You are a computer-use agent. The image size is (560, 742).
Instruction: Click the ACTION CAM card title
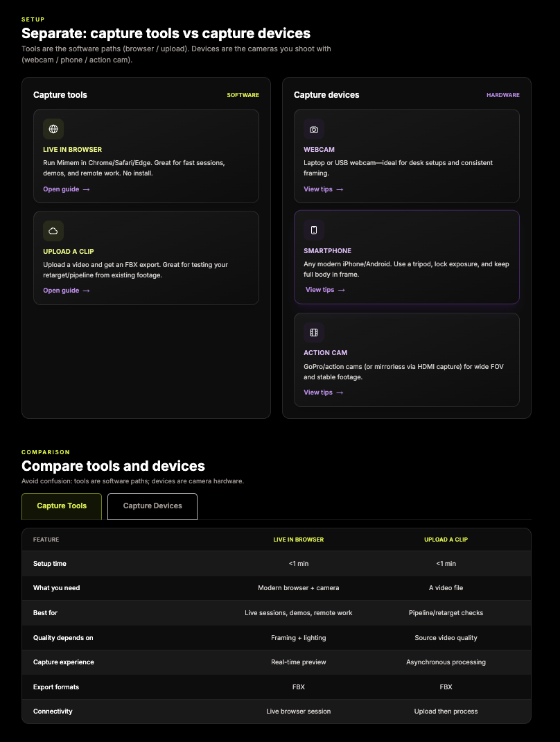coord(326,352)
